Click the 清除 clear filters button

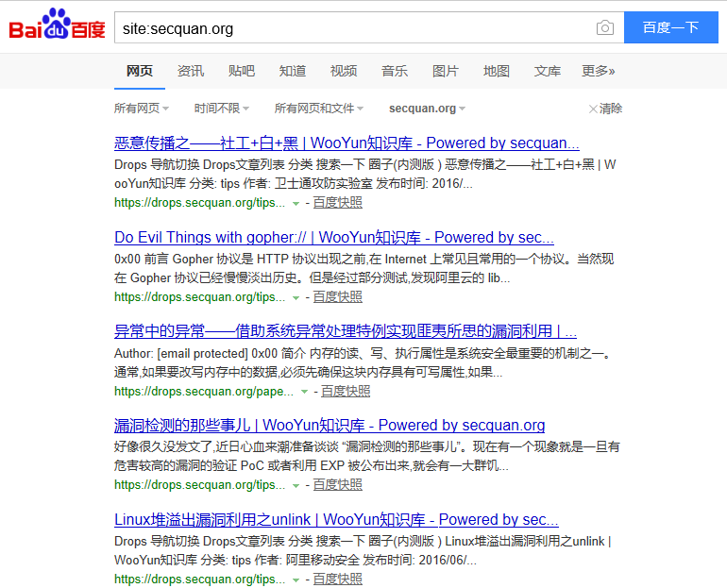point(605,109)
